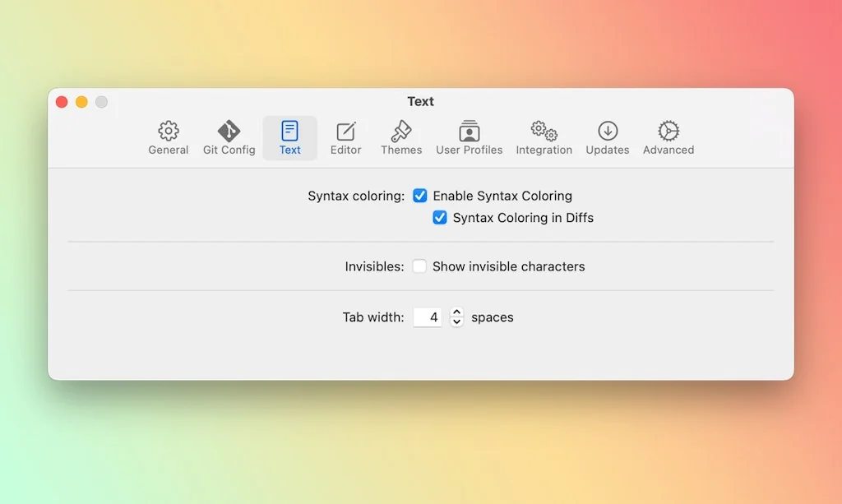This screenshot has width=842, height=504.
Task: Decrease tab width with lower stepper arrow
Action: (x=456, y=321)
